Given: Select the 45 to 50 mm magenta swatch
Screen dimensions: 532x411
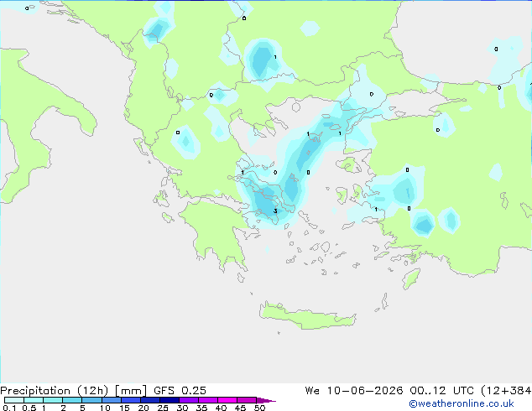Looking at the screenshot, I should coord(247,400).
